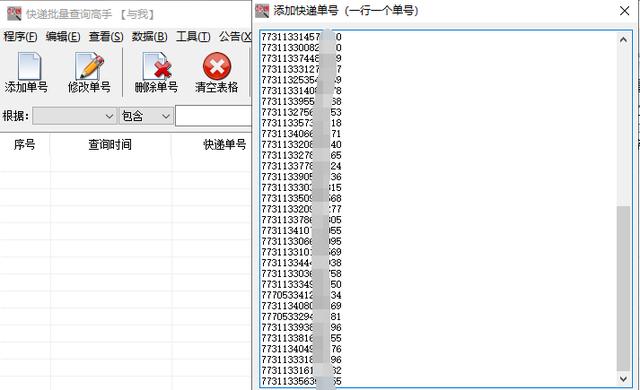Click the 序号 column header
This screenshot has width=640, height=390.
(24, 144)
